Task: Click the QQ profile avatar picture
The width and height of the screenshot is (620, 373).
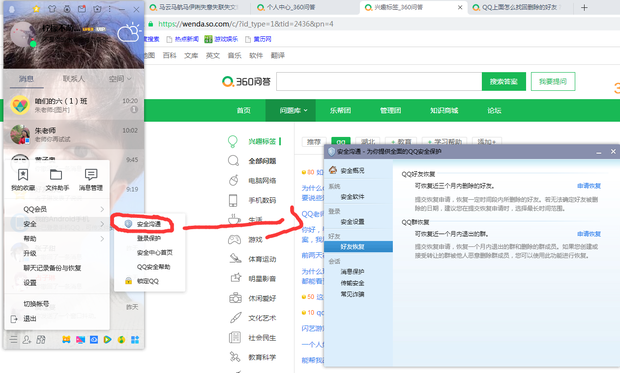Action: coord(22,34)
